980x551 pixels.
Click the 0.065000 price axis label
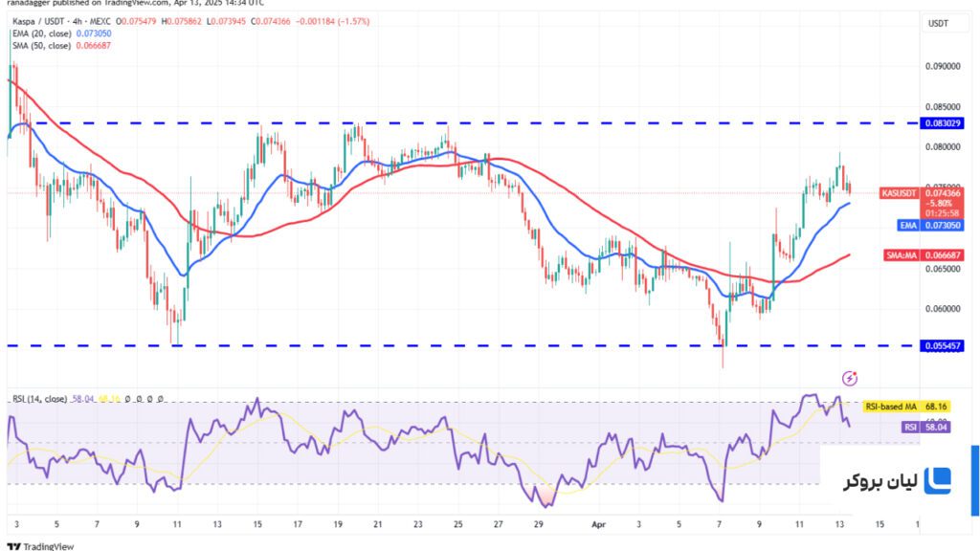943,269
